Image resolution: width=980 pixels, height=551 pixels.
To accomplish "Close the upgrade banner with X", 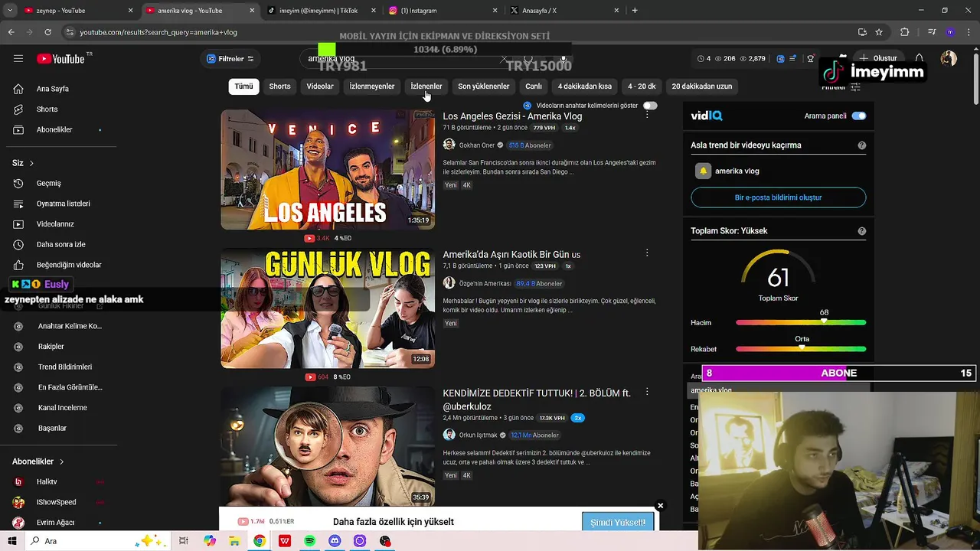I will [660, 506].
